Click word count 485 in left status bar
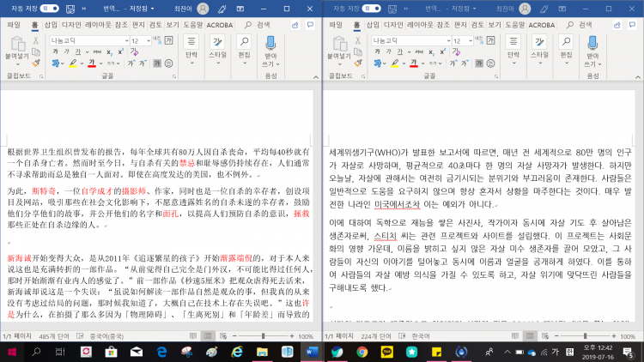The image size is (644, 362). click(x=54, y=336)
